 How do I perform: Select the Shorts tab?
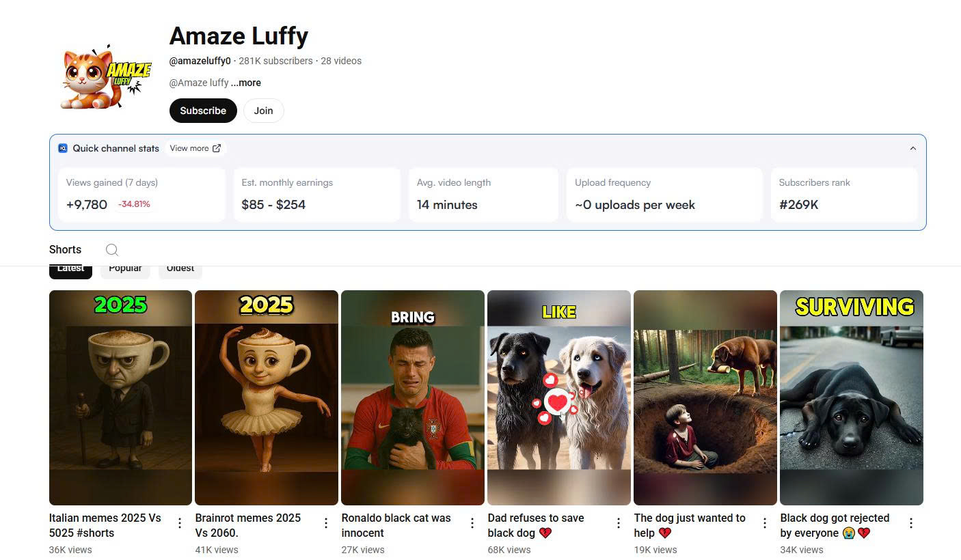(65, 249)
